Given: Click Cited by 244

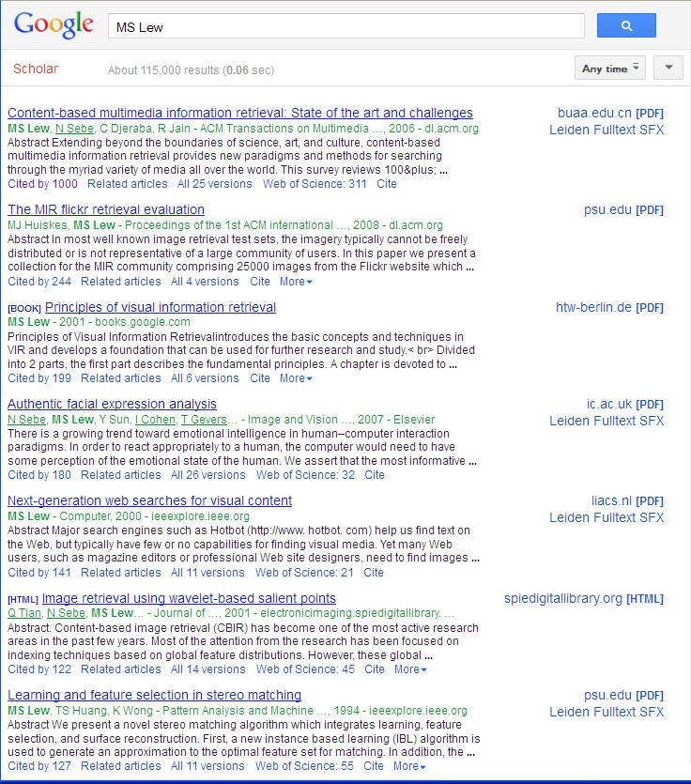Looking at the screenshot, I should pos(39,282).
